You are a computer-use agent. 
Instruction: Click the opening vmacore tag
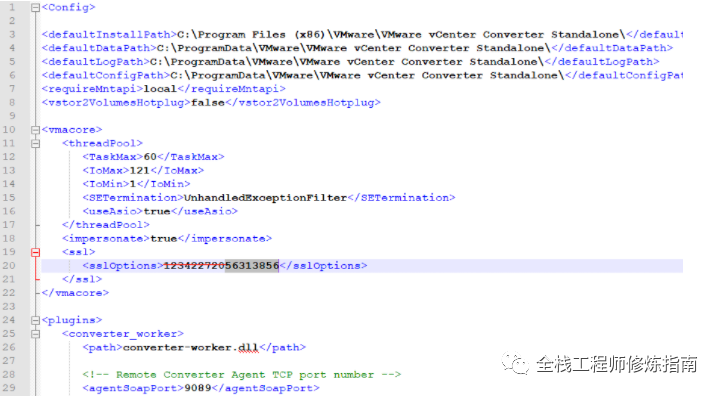[x=72, y=130]
